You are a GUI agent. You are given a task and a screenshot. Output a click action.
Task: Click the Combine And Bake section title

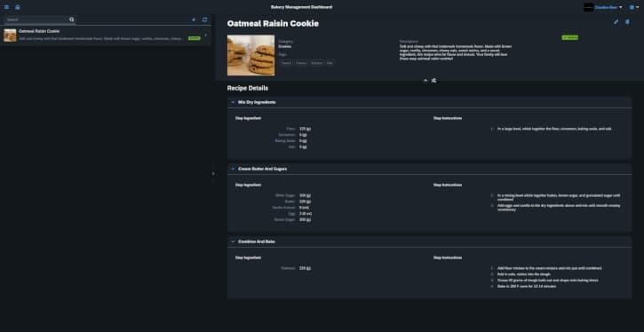(257, 241)
